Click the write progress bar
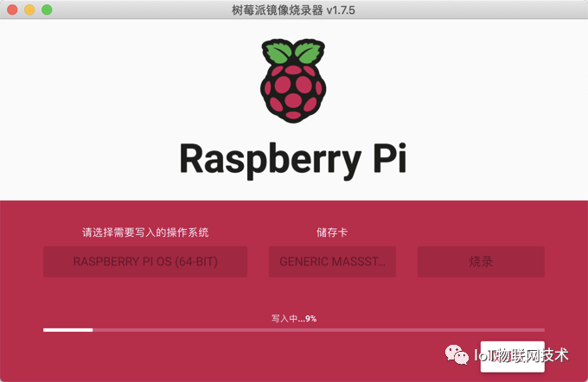This screenshot has height=382, width=588. click(294, 330)
